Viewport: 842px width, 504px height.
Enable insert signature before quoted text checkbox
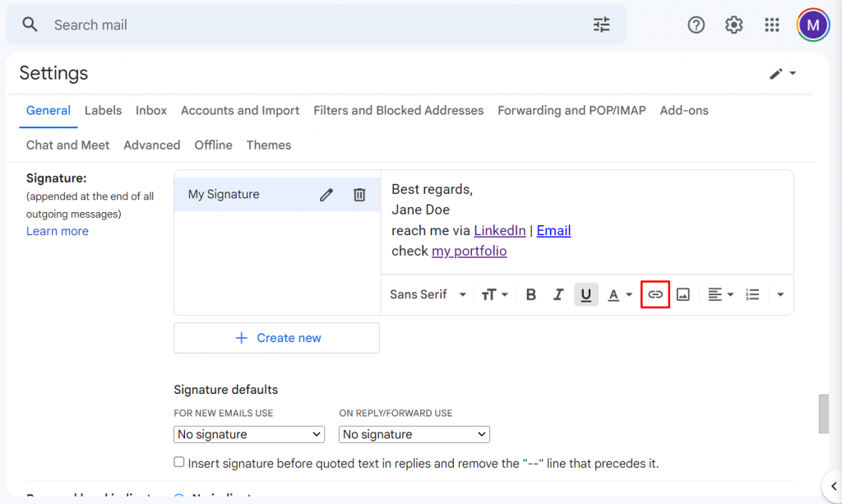pos(179,462)
